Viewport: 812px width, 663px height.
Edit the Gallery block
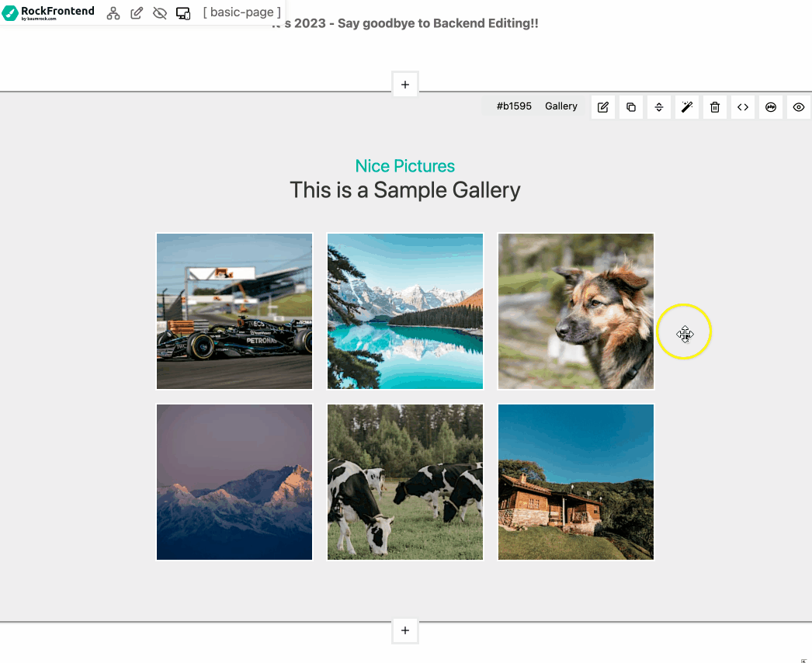pos(603,107)
